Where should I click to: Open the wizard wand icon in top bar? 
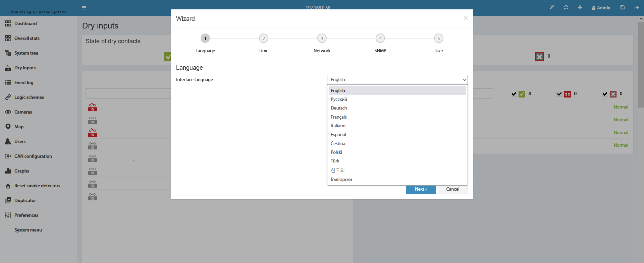tap(552, 7)
